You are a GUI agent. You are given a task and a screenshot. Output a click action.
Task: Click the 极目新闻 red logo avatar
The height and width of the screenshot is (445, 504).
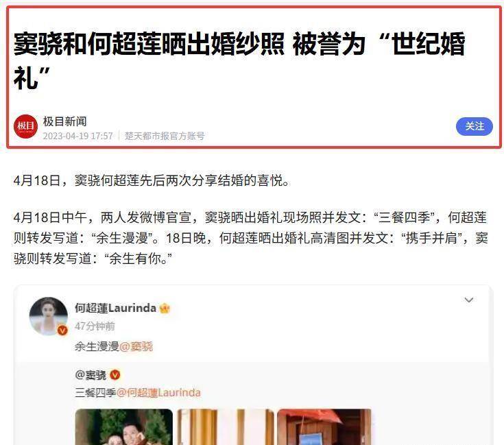click(26, 126)
